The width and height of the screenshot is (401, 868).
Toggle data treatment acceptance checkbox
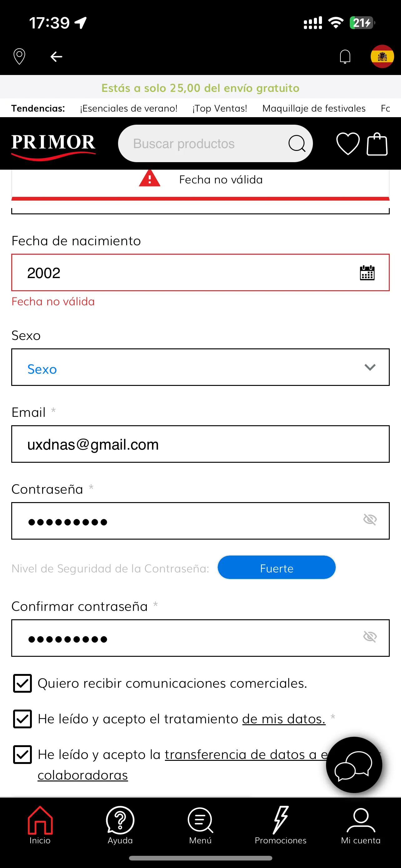tap(22, 719)
